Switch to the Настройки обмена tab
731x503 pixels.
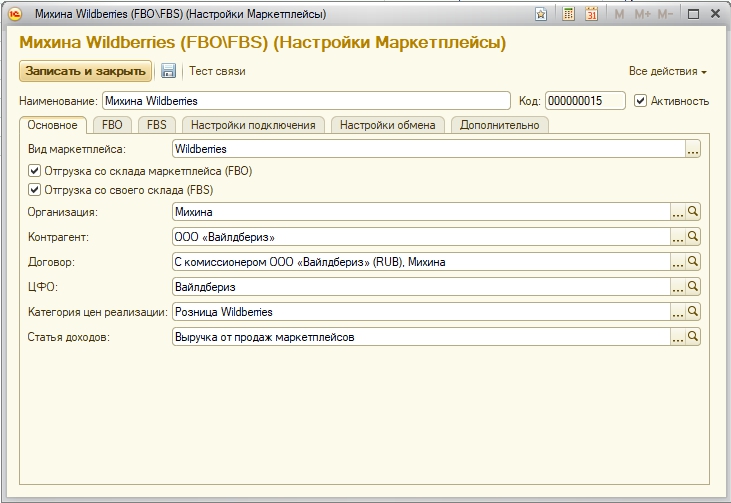click(387, 125)
